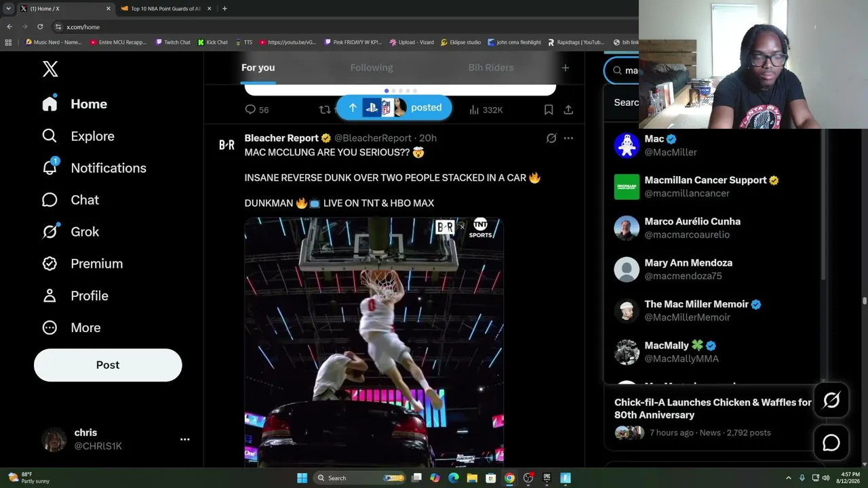
Task: Open the Music Nerd bookmark
Action: (54, 43)
